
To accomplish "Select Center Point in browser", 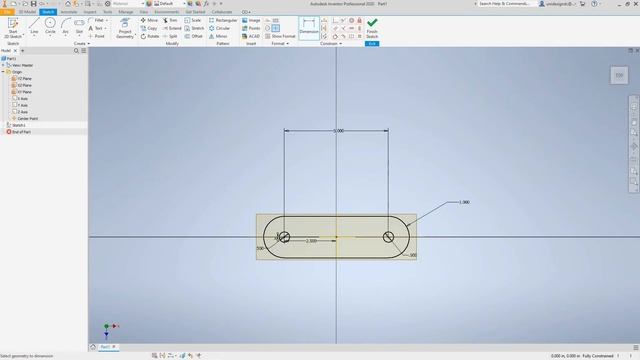I will 24,118.
